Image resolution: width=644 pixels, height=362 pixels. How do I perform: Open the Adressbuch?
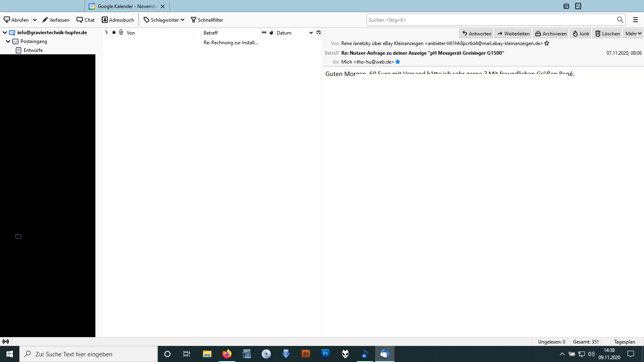118,20
